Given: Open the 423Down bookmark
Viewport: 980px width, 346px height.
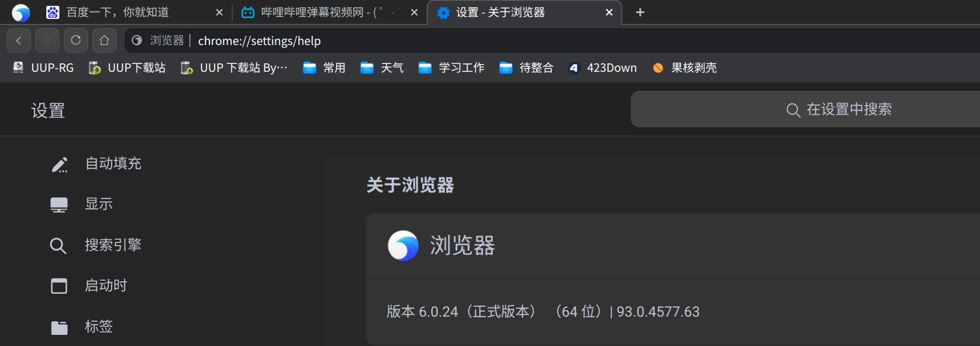Looking at the screenshot, I should [x=602, y=68].
